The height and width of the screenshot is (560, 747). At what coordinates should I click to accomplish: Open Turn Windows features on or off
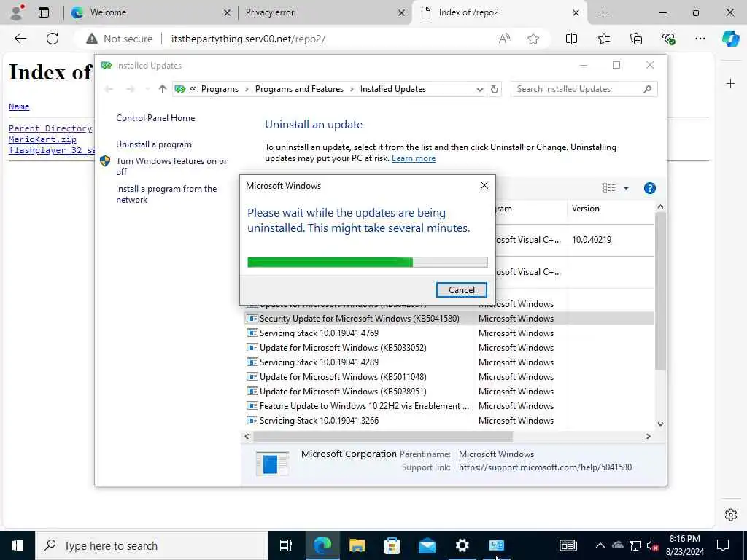point(171,166)
